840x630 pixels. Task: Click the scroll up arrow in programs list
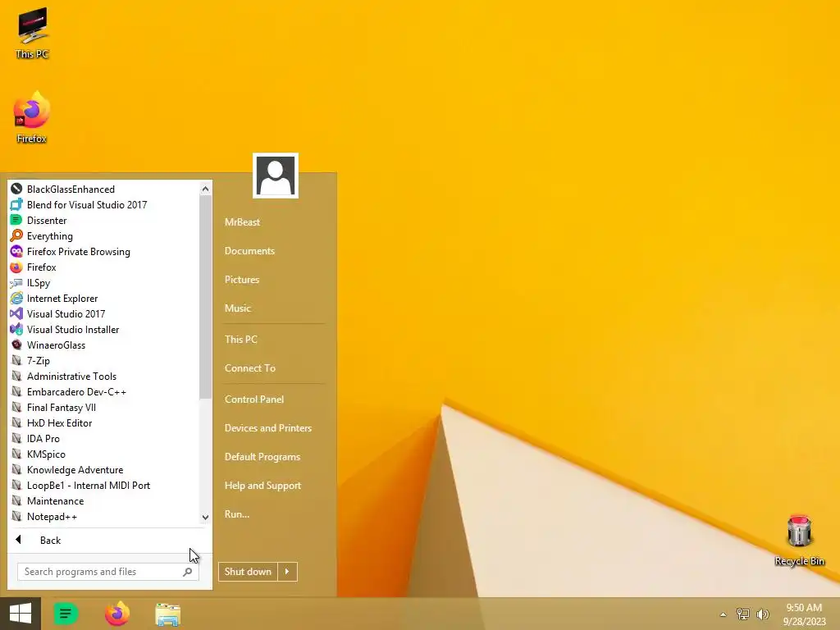205,189
